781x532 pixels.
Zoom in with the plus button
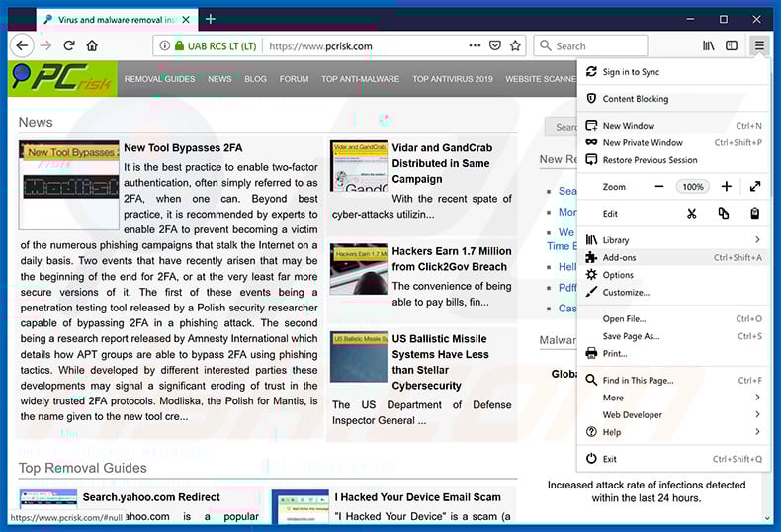[727, 186]
